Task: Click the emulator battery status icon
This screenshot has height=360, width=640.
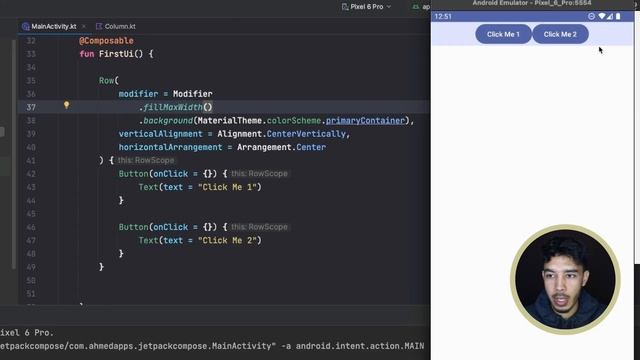Action: (x=618, y=16)
